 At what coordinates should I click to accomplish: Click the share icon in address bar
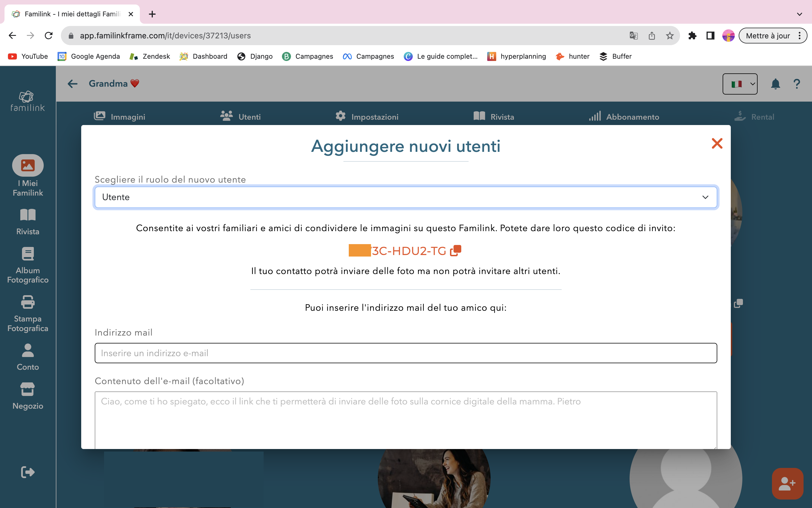[x=652, y=36]
